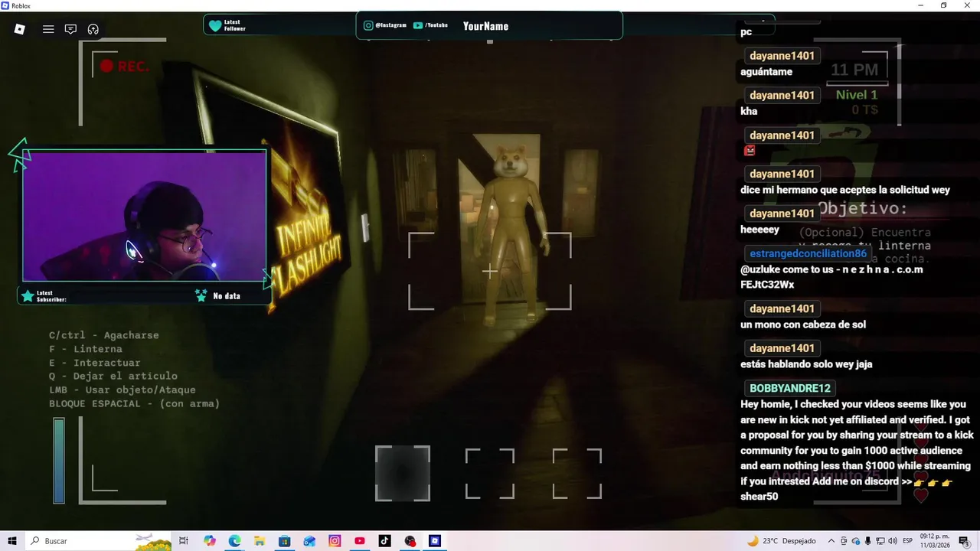Open Microsoft Edge from the taskbar
Viewport: 980px width, 551px height.
click(x=234, y=541)
